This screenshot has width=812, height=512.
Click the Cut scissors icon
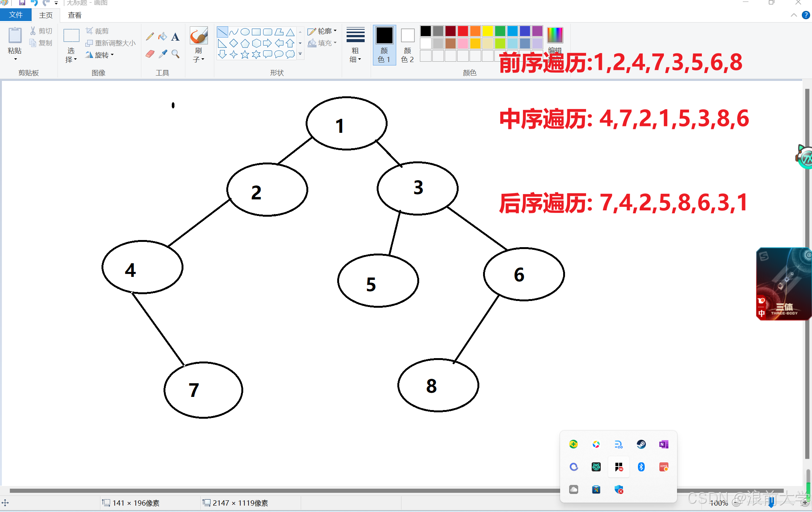point(33,31)
